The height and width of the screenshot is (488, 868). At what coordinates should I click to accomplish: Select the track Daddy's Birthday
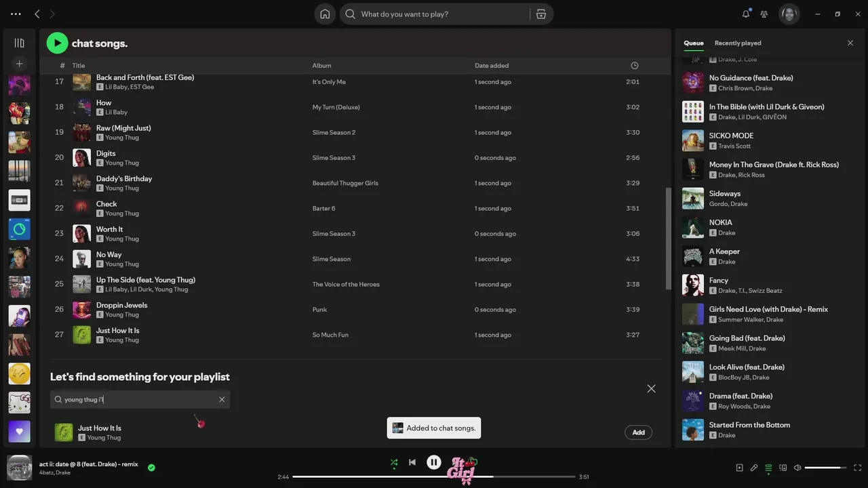124,179
